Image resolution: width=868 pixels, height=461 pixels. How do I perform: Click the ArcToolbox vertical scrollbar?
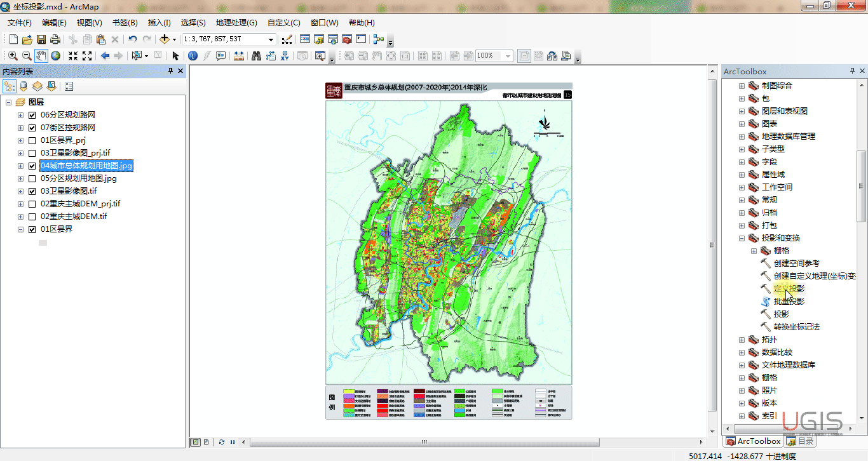tap(861, 186)
